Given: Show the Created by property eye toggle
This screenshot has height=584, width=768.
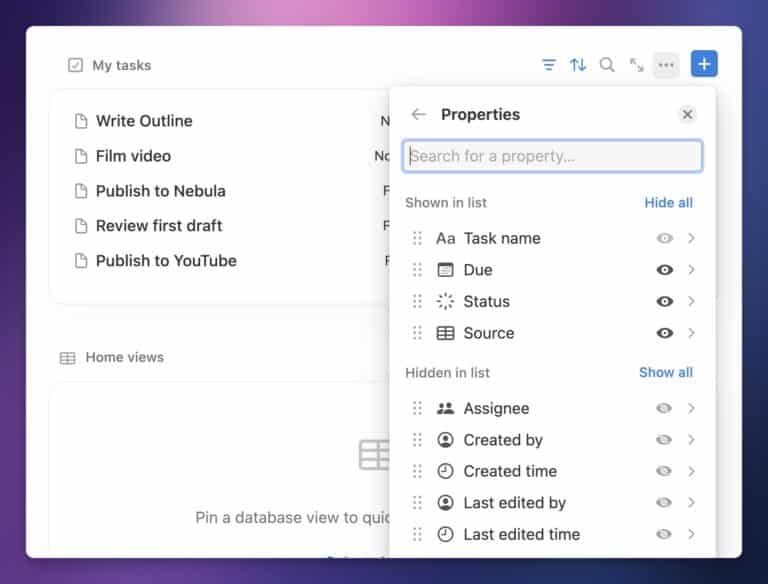Looking at the screenshot, I should coord(664,440).
